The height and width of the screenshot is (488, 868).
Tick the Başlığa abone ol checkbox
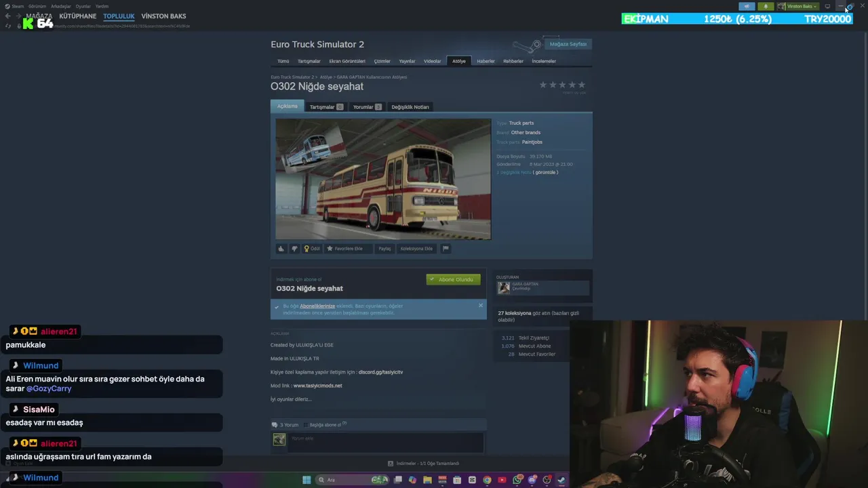coord(306,425)
